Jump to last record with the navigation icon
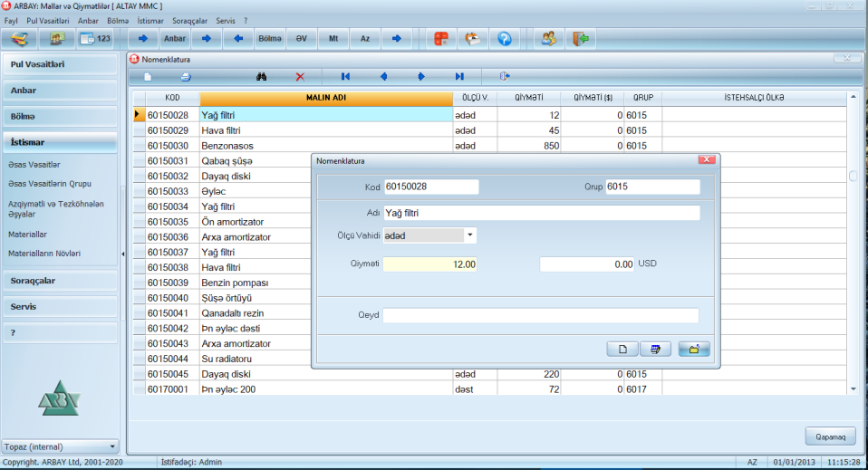This screenshot has width=868, height=470. [x=459, y=77]
